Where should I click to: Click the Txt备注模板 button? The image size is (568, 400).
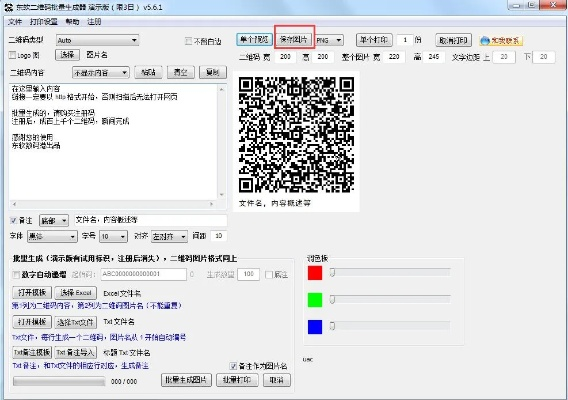pos(32,352)
